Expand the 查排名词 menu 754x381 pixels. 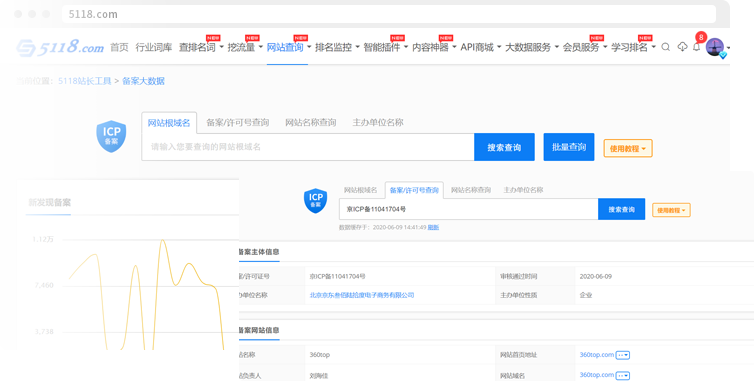coord(201,47)
